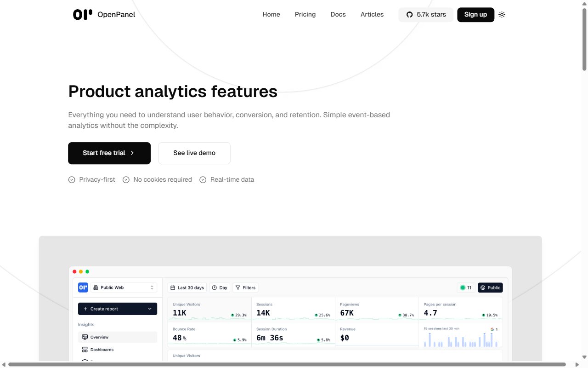Click the horizontal scrollbar at page bottom

[288, 365]
